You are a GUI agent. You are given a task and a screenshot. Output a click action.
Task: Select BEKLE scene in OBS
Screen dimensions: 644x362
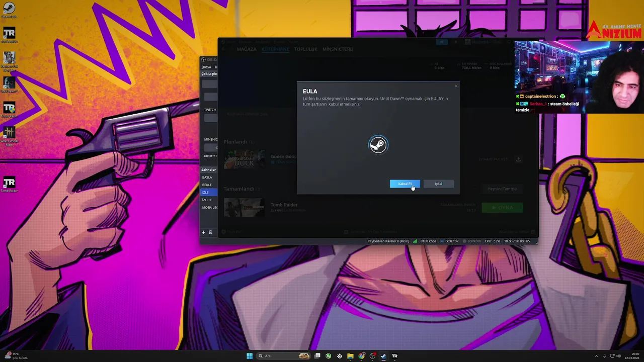(209, 185)
